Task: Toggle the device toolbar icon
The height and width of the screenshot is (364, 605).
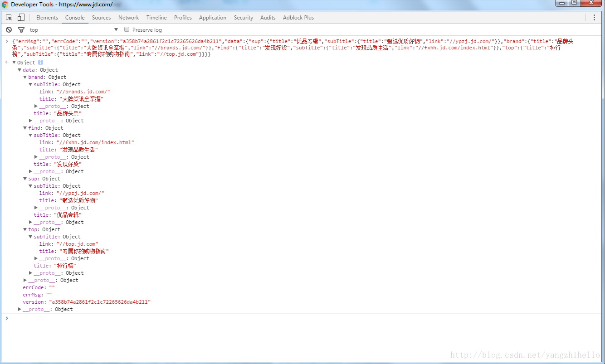Action: [21, 18]
